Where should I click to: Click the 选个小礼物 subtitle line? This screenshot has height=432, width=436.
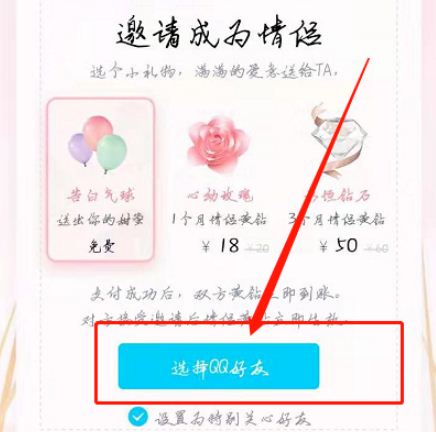215,72
